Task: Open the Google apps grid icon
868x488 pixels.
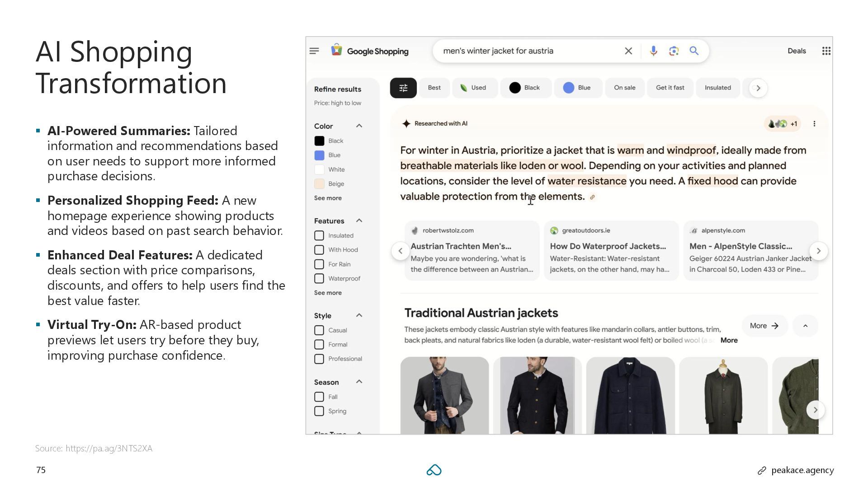Action: coord(826,51)
